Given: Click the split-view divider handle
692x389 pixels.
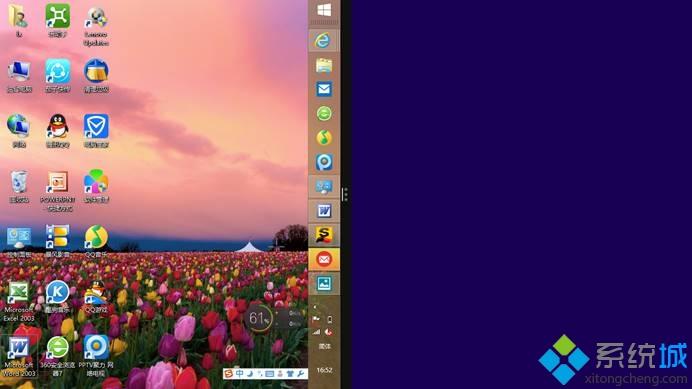Looking at the screenshot, I should (x=345, y=194).
